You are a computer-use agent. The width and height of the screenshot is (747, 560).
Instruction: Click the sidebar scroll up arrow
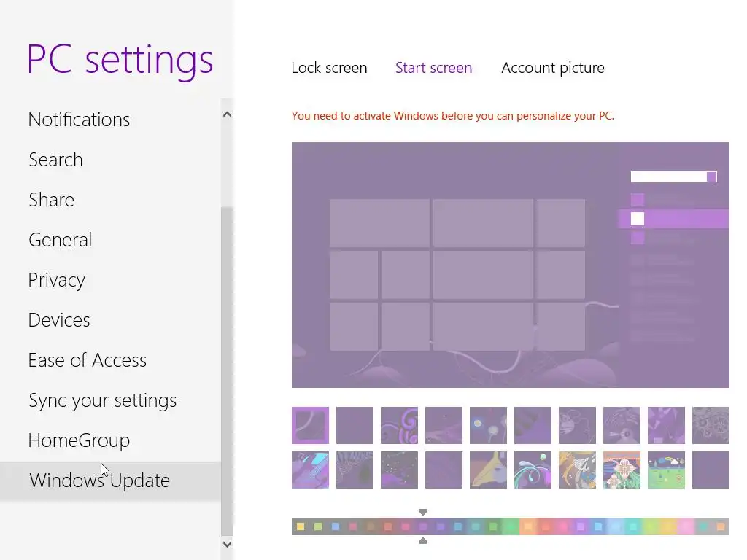228,114
